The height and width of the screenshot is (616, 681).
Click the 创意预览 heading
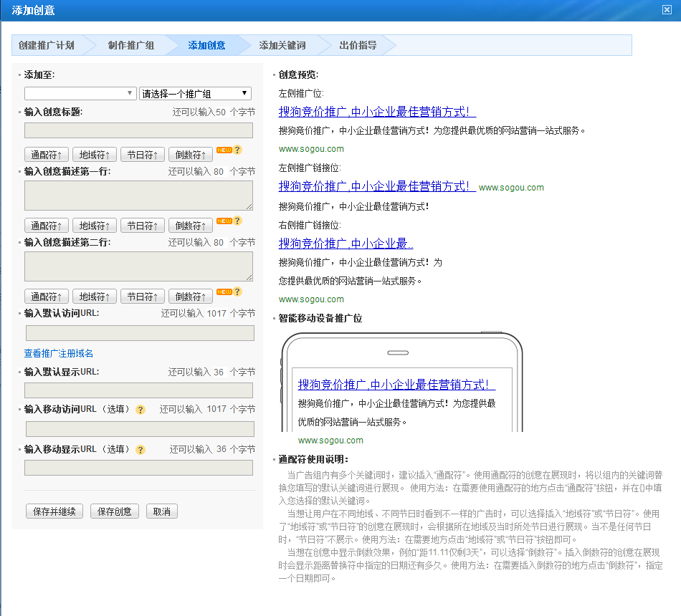click(298, 74)
